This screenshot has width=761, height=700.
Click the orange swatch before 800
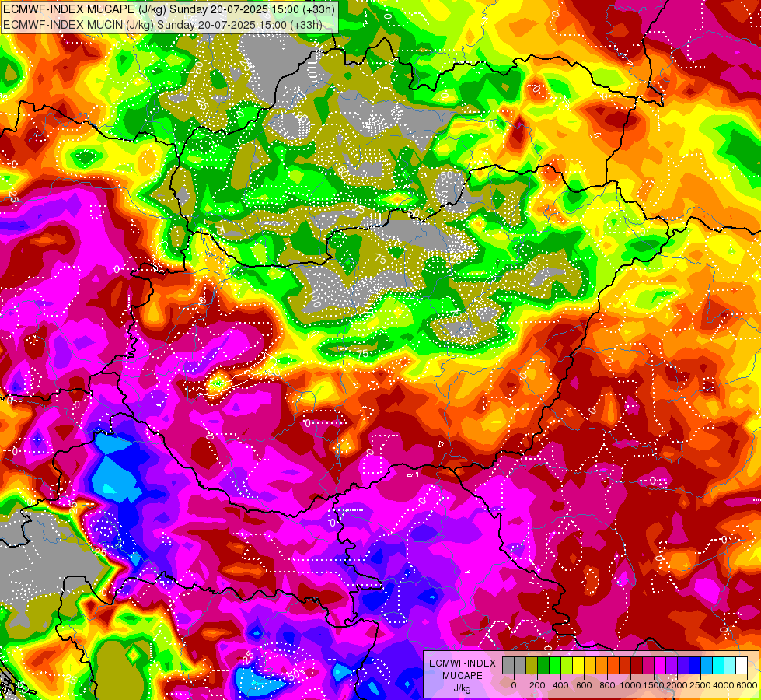click(602, 666)
